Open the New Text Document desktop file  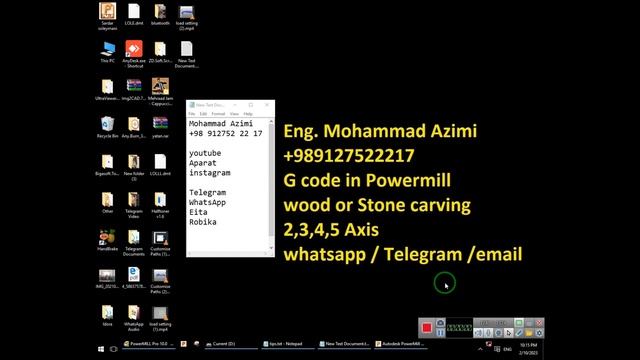(187, 54)
